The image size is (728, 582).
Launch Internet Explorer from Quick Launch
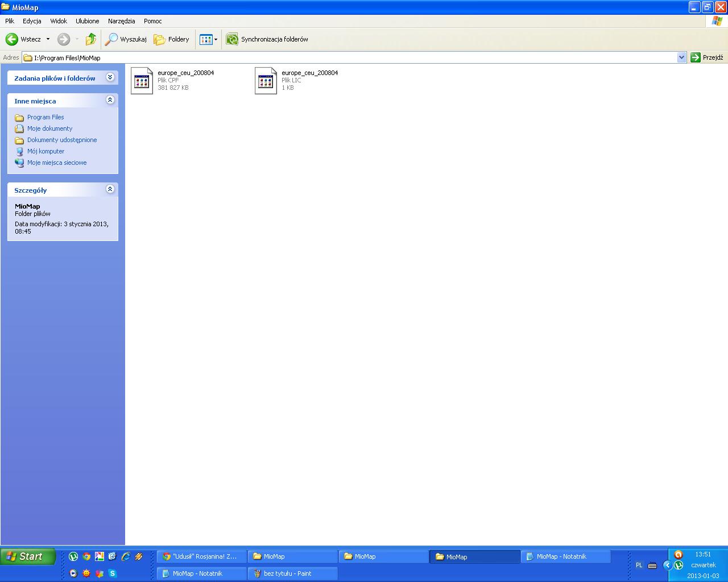(x=126, y=556)
